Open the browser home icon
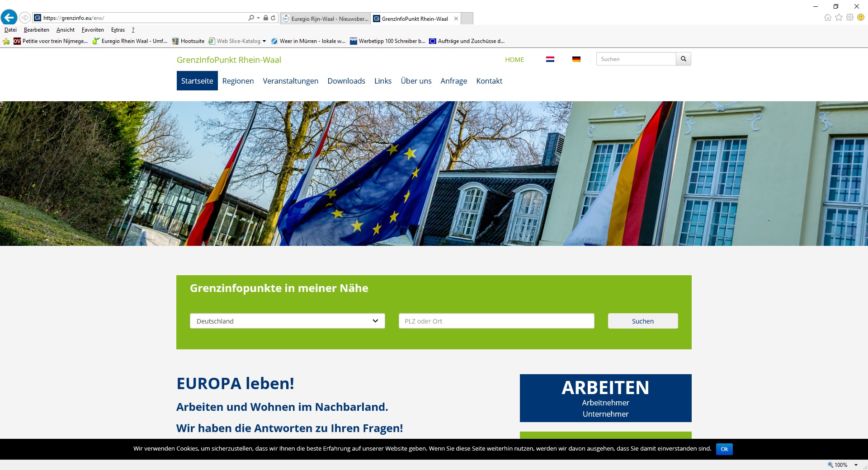 [827, 18]
